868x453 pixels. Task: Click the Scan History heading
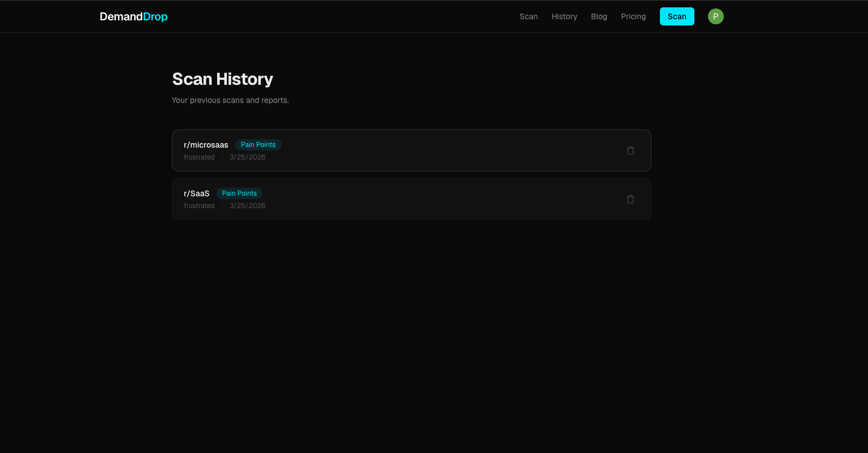(x=223, y=79)
